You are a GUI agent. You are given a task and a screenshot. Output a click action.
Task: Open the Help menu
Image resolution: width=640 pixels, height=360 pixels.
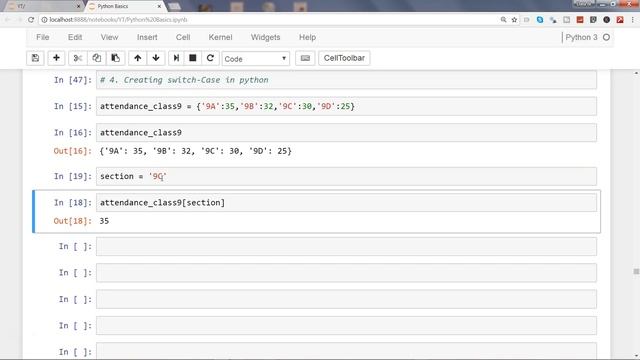307,37
